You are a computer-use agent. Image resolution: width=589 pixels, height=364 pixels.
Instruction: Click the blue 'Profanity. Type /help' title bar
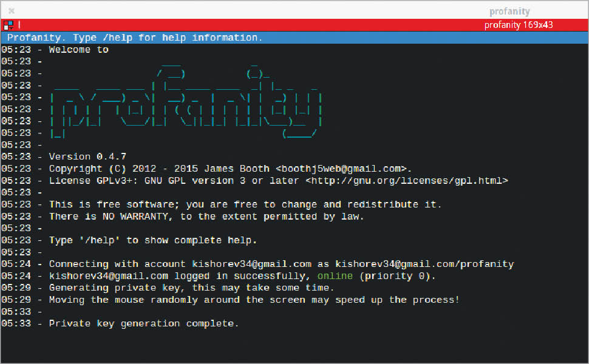294,38
